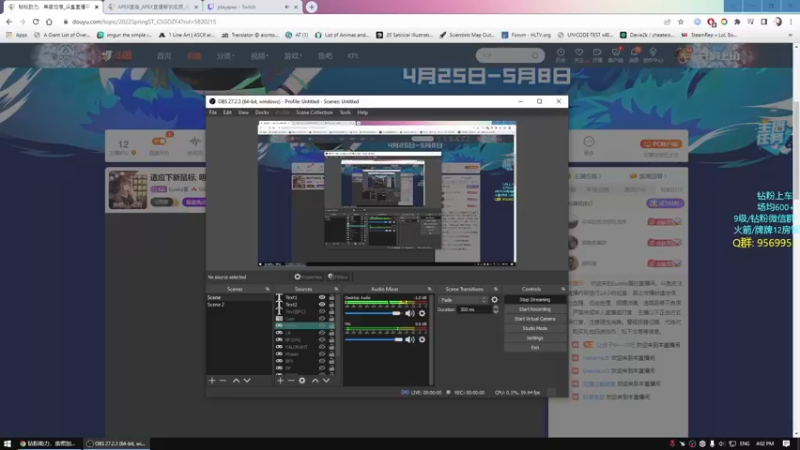The height and width of the screenshot is (450, 800).
Task: Open Windows Start menu
Action: (7, 444)
